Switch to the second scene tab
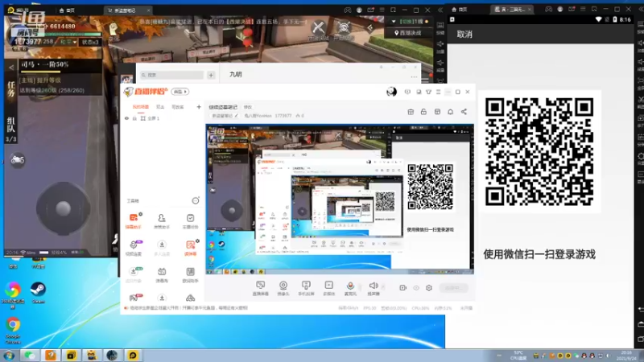The width and height of the screenshot is (644, 362). pyautogui.click(x=160, y=107)
